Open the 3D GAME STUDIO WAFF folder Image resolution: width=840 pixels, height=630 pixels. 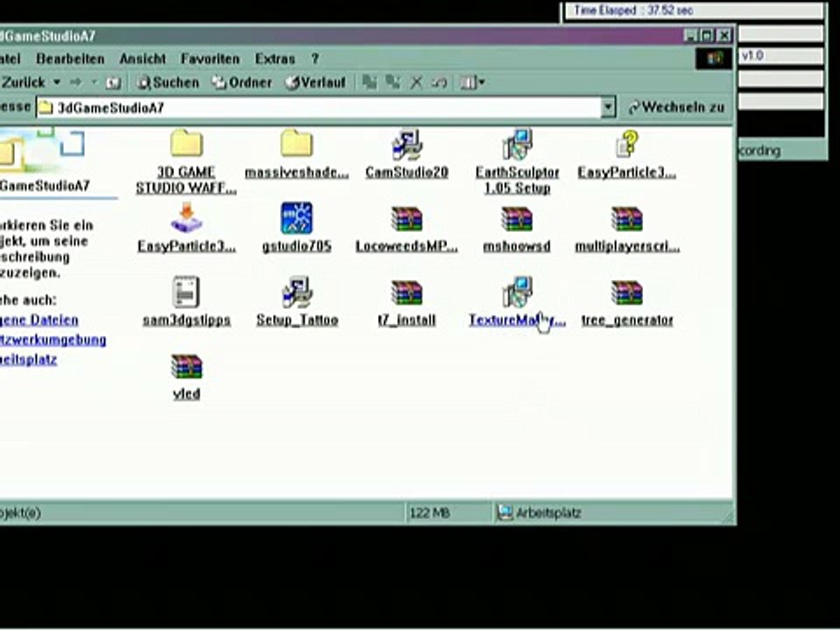[x=186, y=143]
